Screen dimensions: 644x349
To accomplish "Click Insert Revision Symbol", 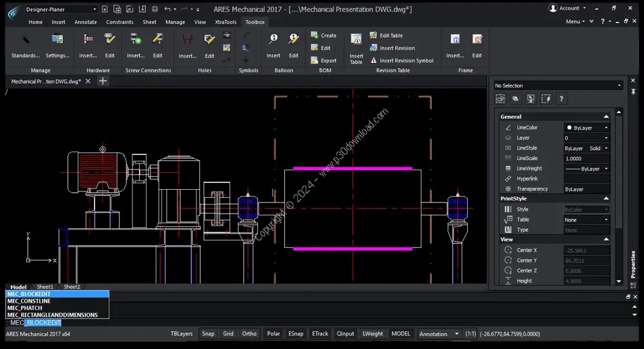I will [x=402, y=60].
